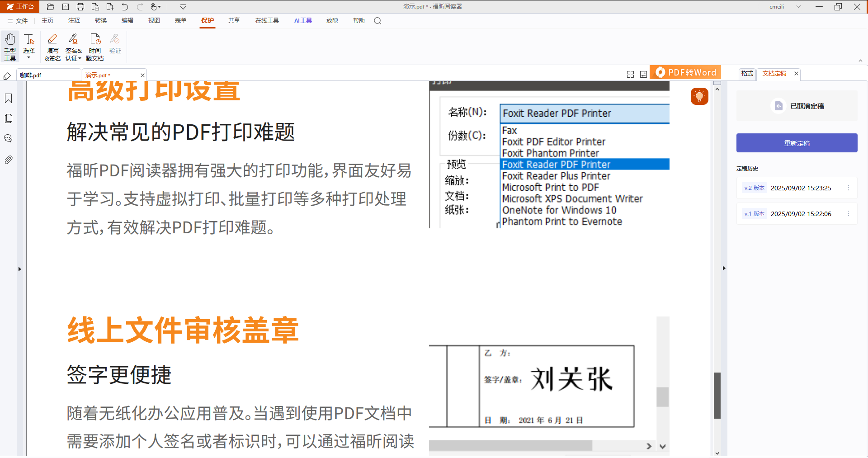Click the 验证 verify signature tool

[115, 44]
